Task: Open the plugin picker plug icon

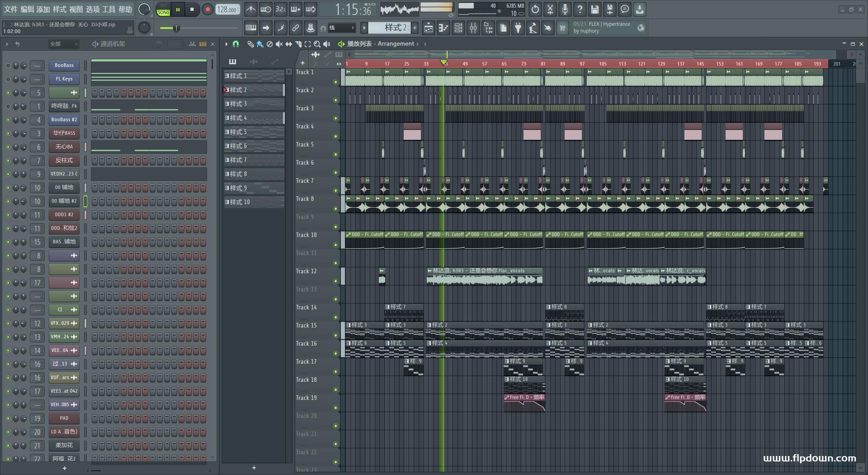Action: [x=518, y=28]
